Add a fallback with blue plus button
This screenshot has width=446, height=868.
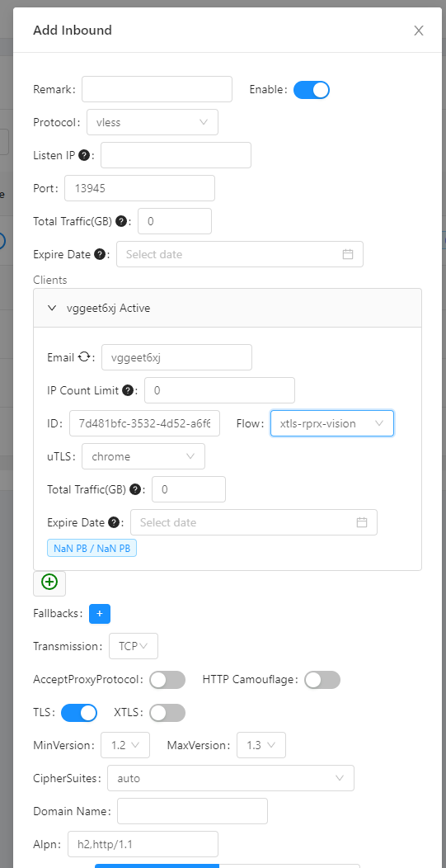tap(100, 613)
